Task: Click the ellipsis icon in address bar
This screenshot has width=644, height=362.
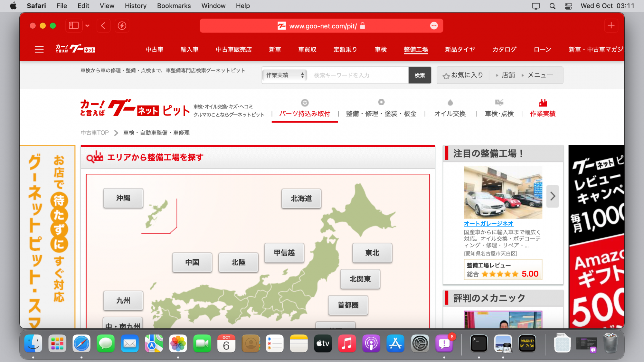Action: click(x=434, y=26)
